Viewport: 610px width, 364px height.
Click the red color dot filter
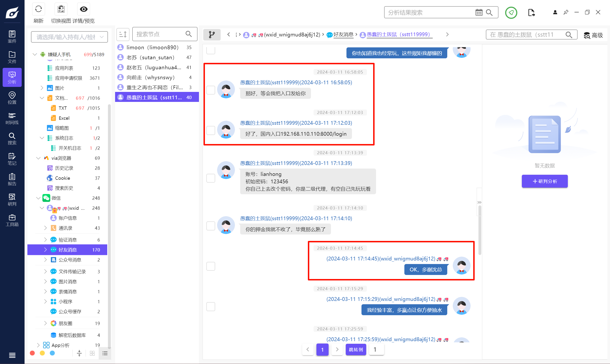(x=32, y=353)
